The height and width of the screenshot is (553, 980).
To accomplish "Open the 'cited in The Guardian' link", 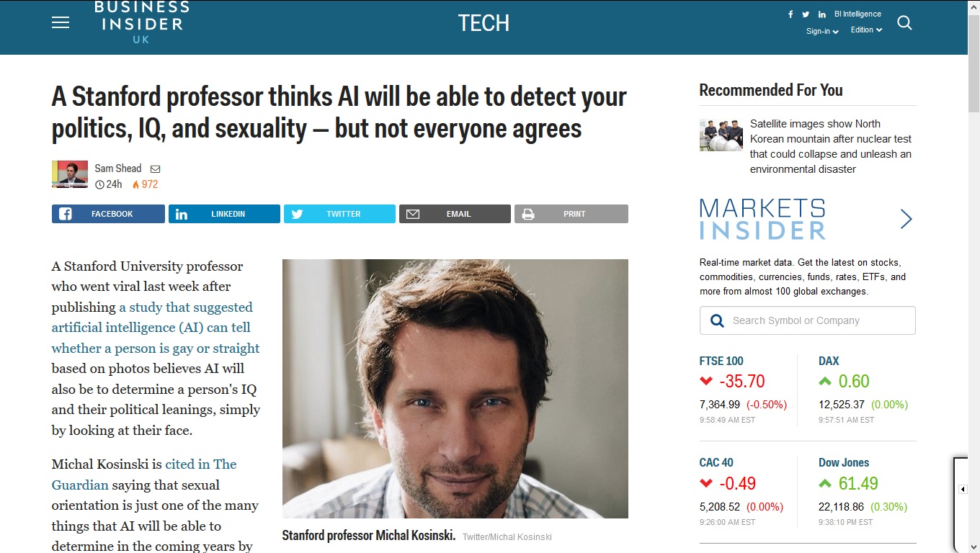I will tap(144, 475).
